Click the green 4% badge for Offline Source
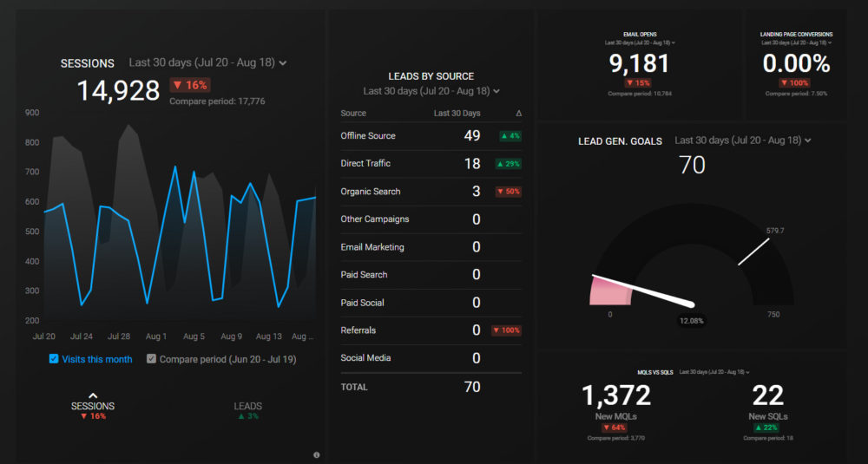Image resolution: width=868 pixels, height=464 pixels. point(510,136)
